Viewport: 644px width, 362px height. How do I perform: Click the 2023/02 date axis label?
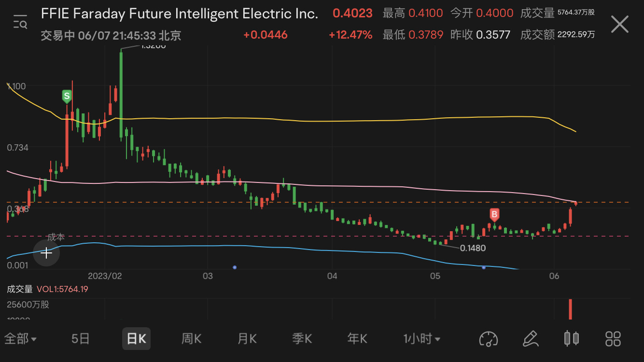click(x=105, y=276)
